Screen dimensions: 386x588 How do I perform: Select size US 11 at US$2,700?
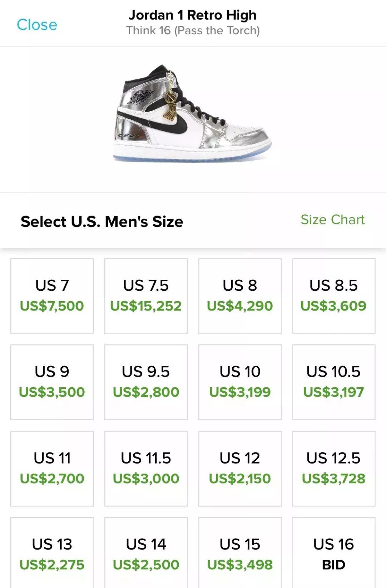point(52,469)
